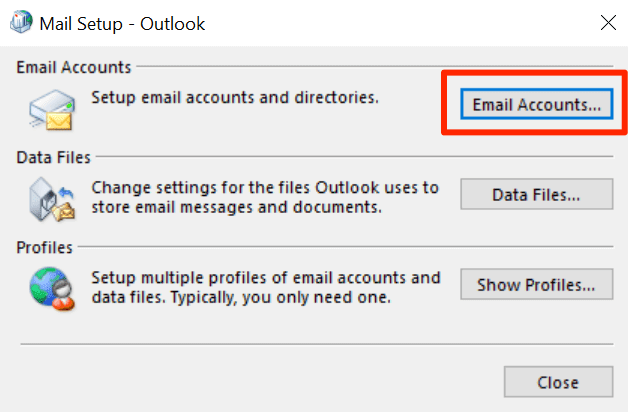Click the 'store email messages and documents' line
This screenshot has height=412, width=628.
click(235, 208)
